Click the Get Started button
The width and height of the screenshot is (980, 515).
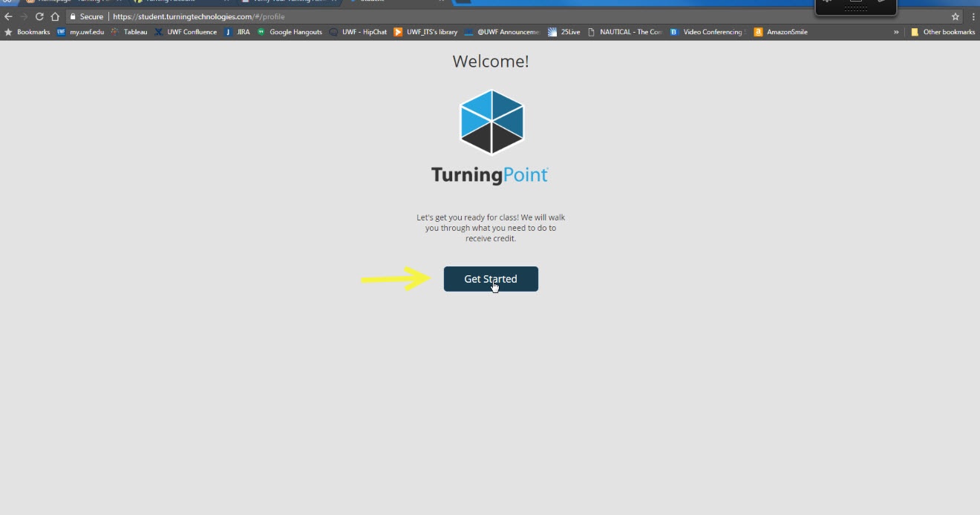pos(491,279)
